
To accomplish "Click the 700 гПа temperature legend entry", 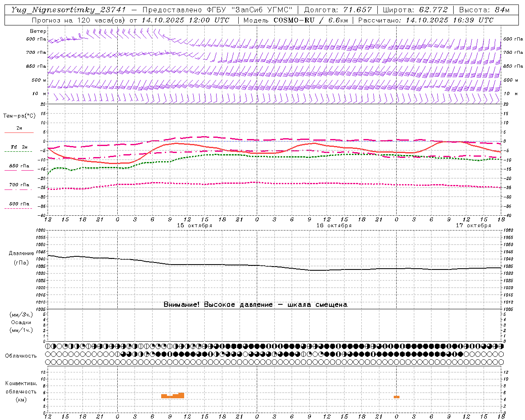I will 19,185.
